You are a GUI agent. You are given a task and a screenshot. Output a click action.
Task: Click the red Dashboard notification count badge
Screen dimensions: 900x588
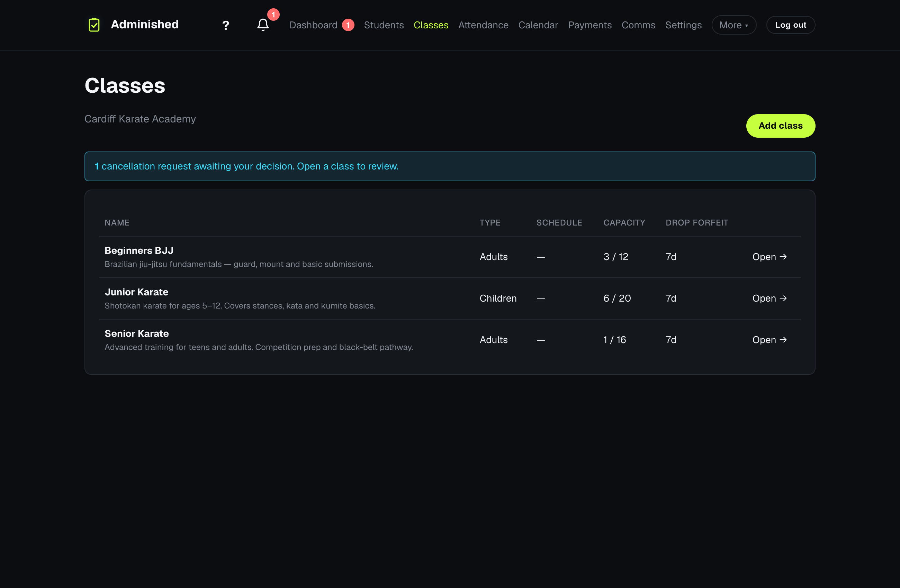348,25
